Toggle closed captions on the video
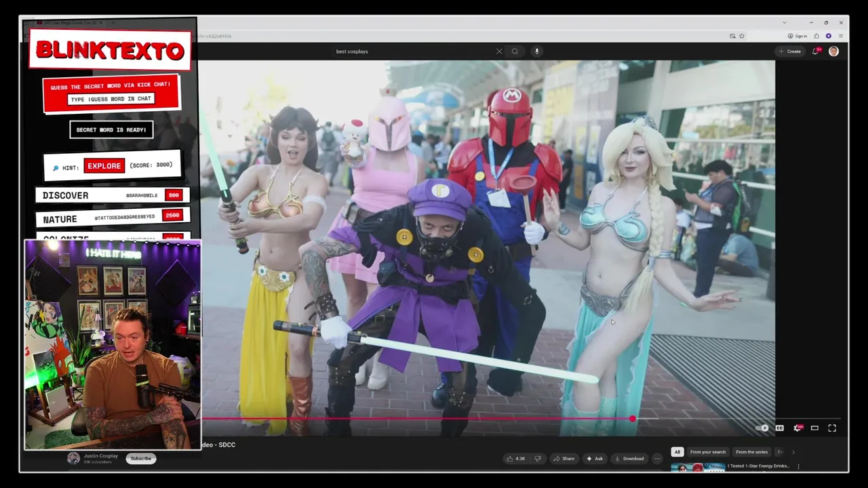Image resolution: width=868 pixels, height=488 pixels. pos(780,428)
